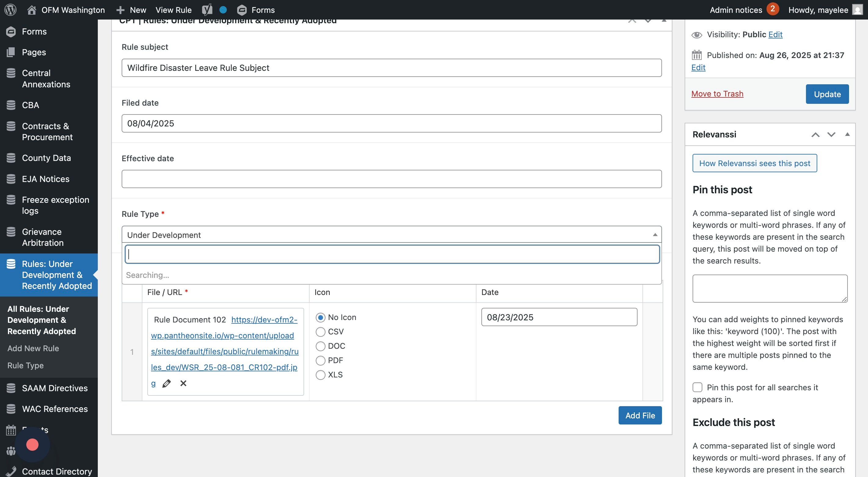
Task: Select the PDF icon radio option
Action: click(x=320, y=361)
